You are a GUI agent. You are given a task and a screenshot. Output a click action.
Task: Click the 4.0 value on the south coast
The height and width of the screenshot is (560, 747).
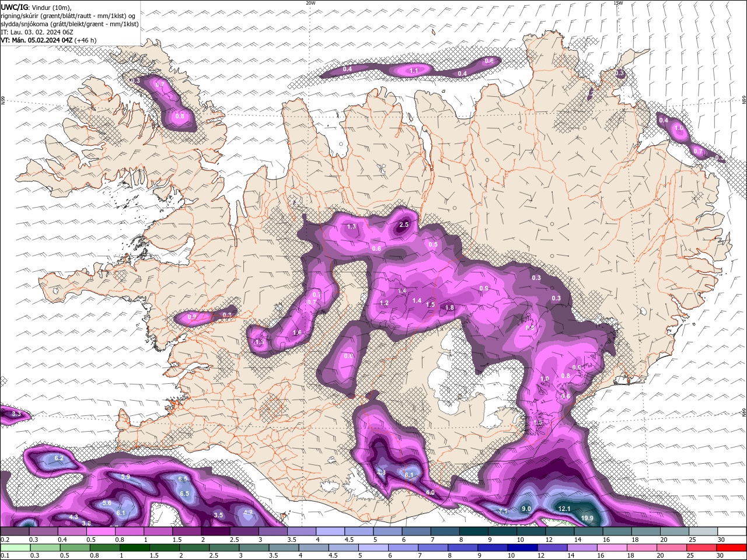pos(430,493)
